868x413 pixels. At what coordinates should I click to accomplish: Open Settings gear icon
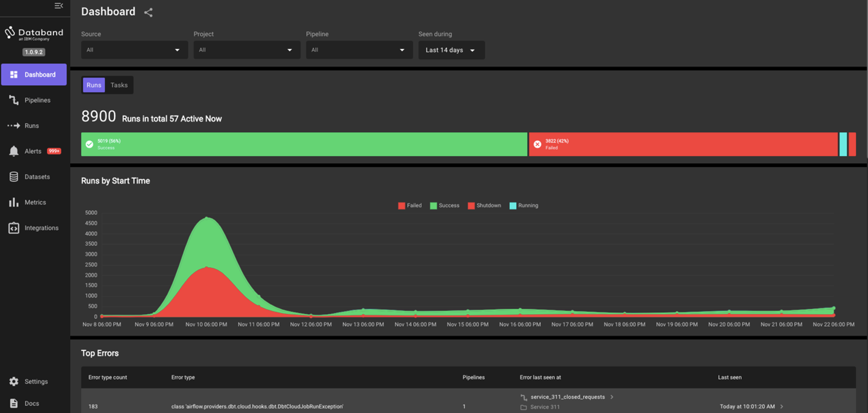tap(14, 381)
